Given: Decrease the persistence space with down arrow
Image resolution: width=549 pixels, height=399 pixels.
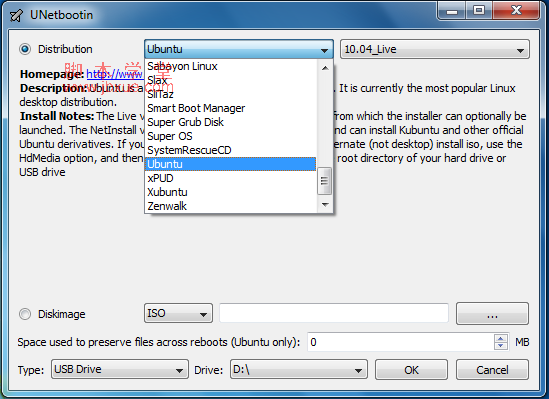Looking at the screenshot, I should (x=501, y=346).
